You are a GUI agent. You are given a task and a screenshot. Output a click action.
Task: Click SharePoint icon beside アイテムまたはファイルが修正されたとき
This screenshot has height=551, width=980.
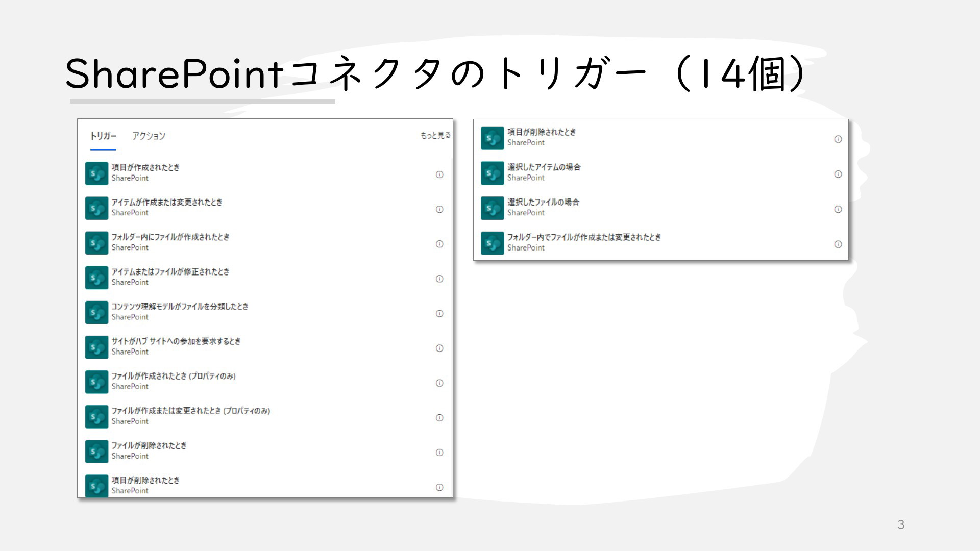(96, 278)
